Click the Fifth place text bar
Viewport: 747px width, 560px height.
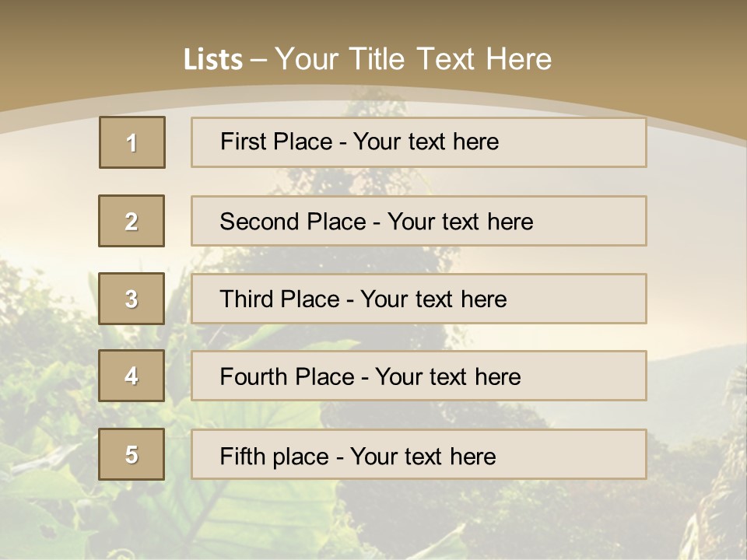(x=419, y=454)
